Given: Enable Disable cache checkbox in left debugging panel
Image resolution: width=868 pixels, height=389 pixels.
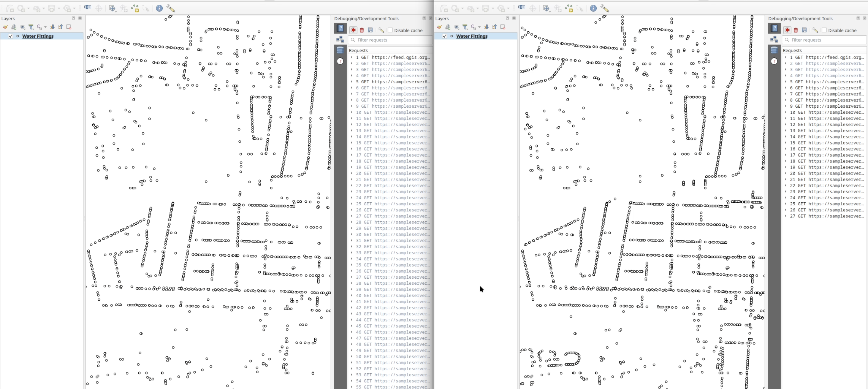Looking at the screenshot, I should tap(390, 30).
